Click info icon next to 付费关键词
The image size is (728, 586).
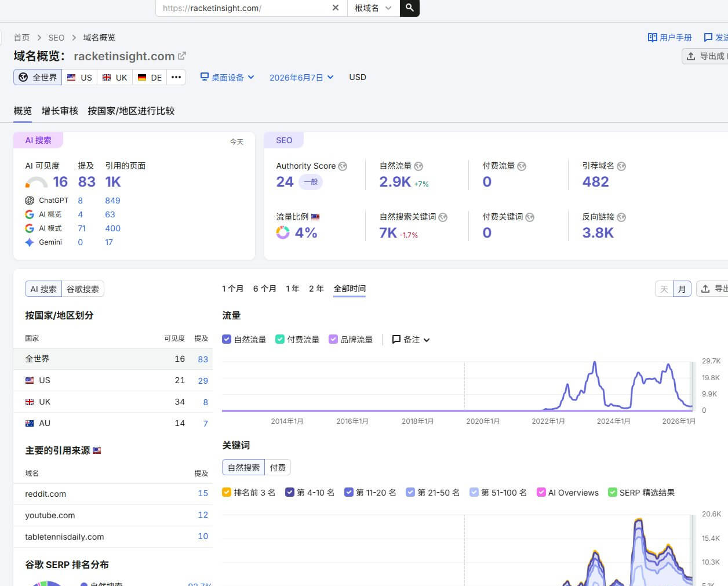(x=530, y=217)
